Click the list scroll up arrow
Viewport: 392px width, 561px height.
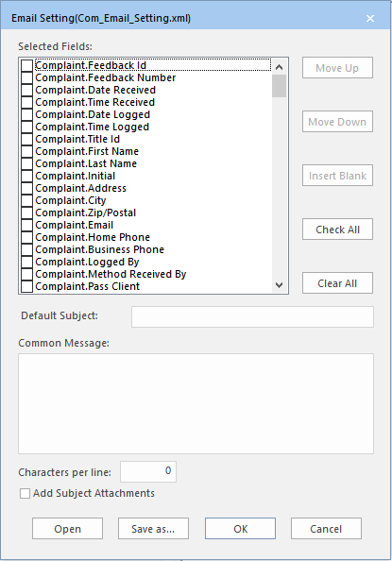click(280, 67)
